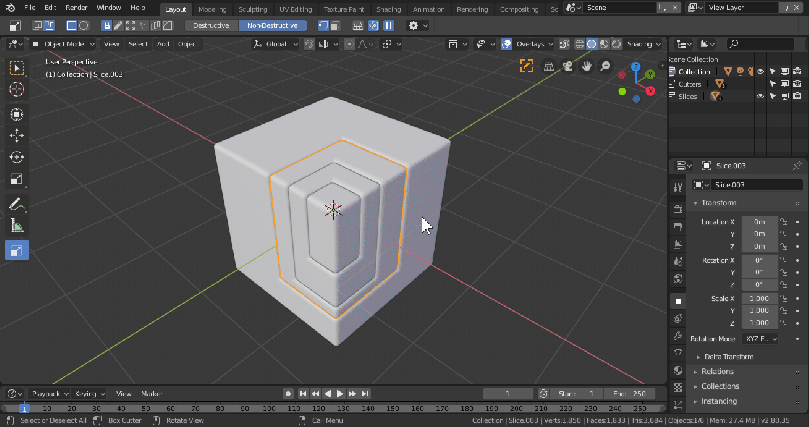Activate the Rotate tool
Screen dimensions: 809x427
tap(17, 158)
